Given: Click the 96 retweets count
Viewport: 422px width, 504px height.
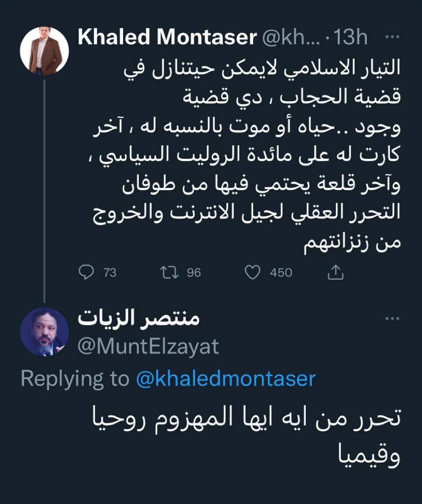Looking at the screenshot, I should tap(194, 273).
